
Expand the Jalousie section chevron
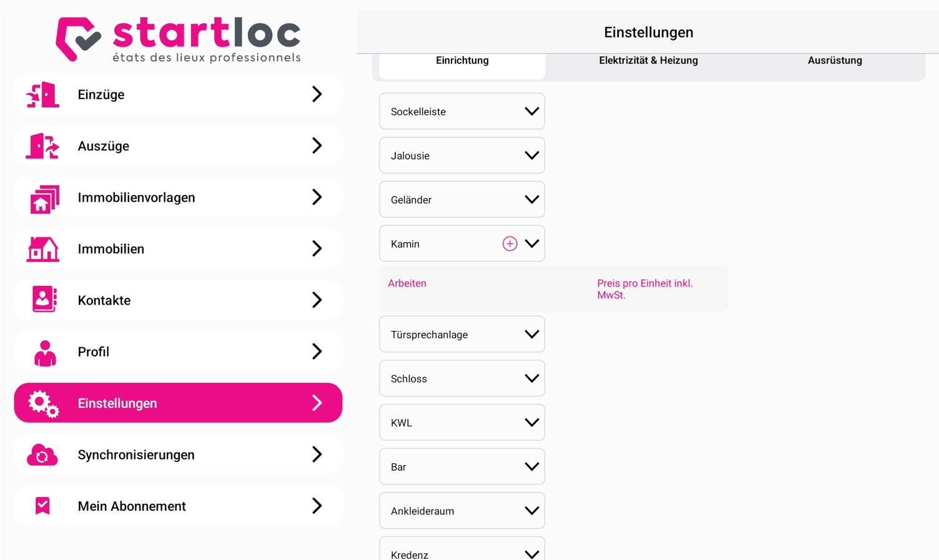531,155
